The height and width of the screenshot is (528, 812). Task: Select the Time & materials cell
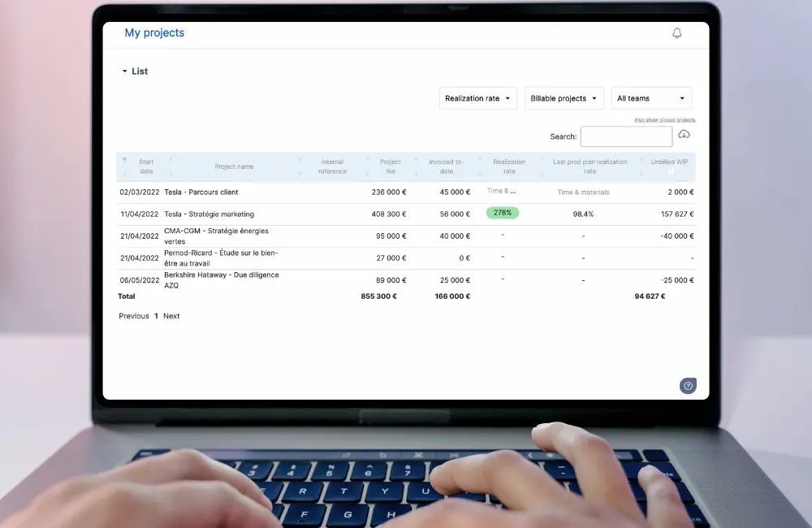(x=583, y=193)
